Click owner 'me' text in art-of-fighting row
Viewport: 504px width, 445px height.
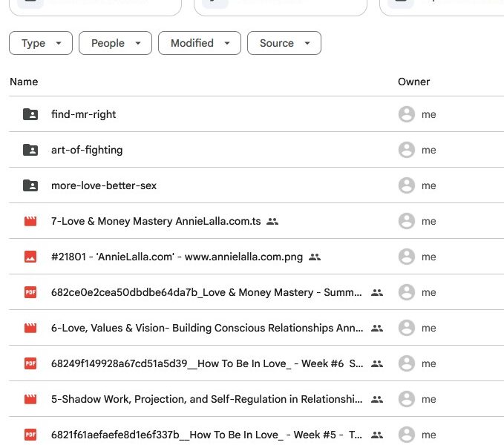pyautogui.click(x=429, y=150)
